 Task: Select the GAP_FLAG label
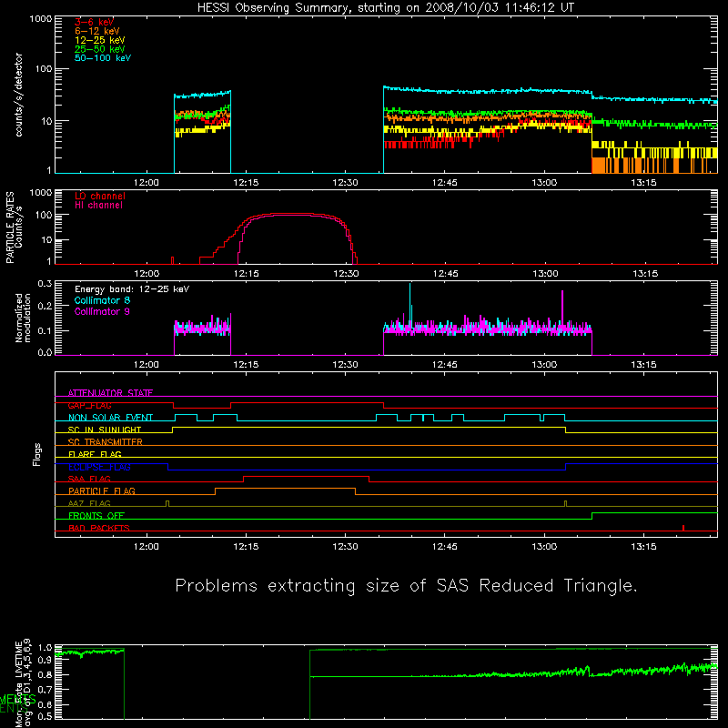pos(89,405)
